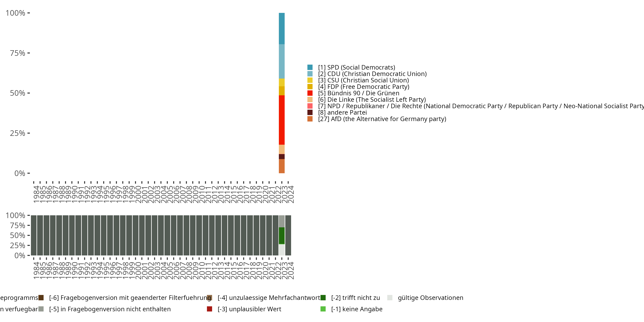Click the Die Linke legend label
Image resolution: width=644 pixels, height=322 pixels.
point(372,100)
